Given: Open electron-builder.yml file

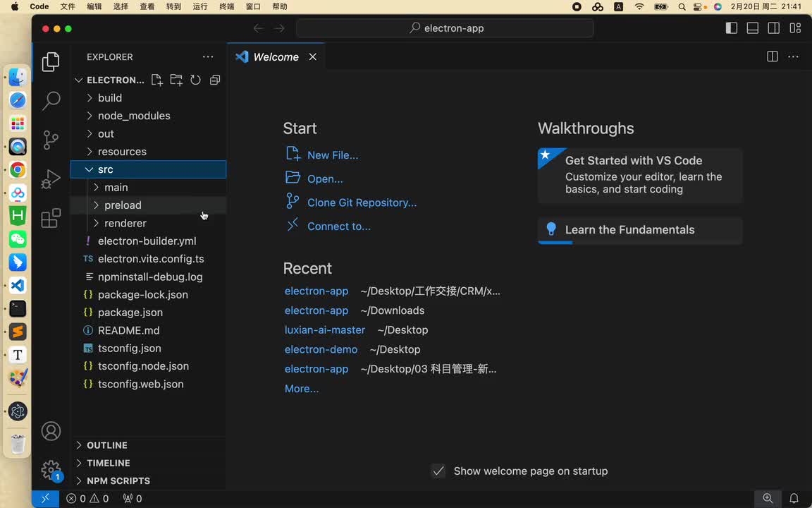Looking at the screenshot, I should click(148, 241).
